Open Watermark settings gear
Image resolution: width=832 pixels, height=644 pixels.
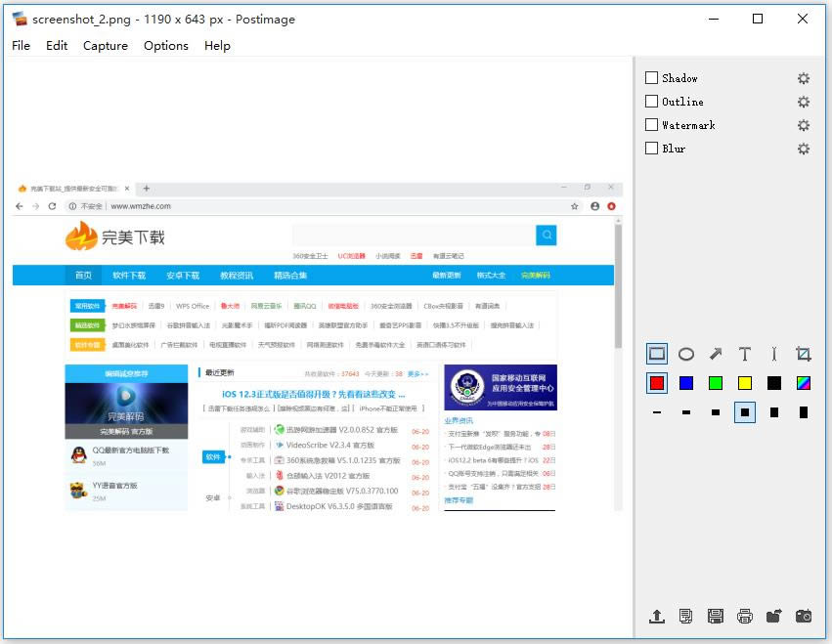(x=804, y=125)
